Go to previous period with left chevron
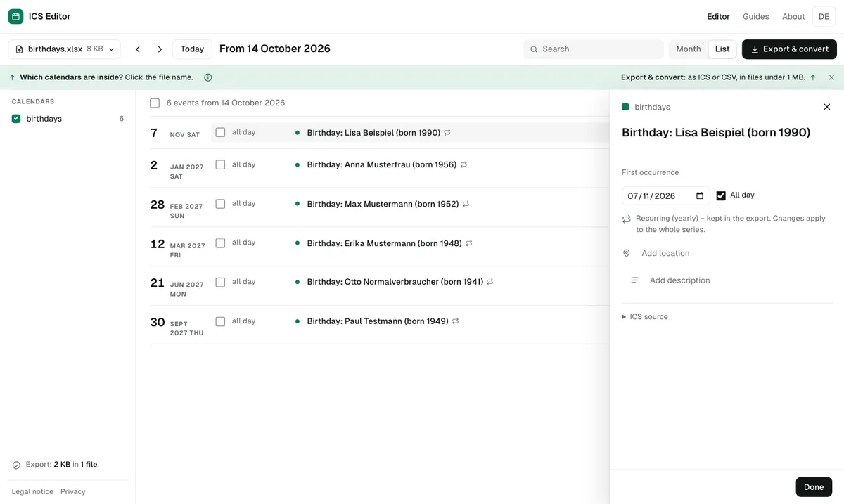The height and width of the screenshot is (504, 844). coord(138,49)
